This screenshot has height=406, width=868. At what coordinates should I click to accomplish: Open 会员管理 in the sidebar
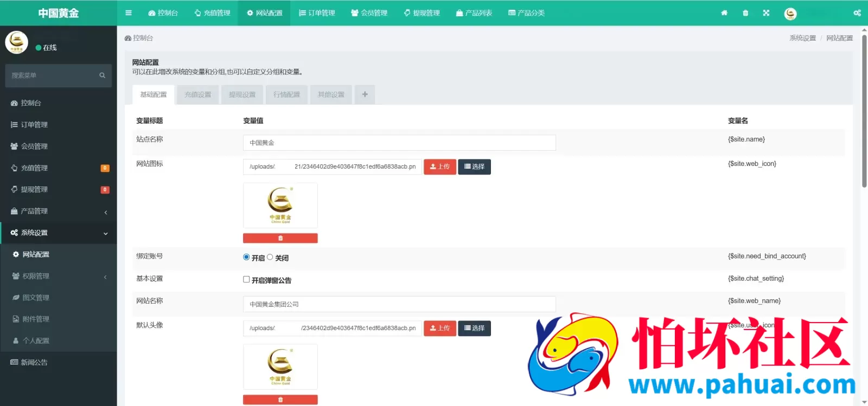(x=59, y=146)
